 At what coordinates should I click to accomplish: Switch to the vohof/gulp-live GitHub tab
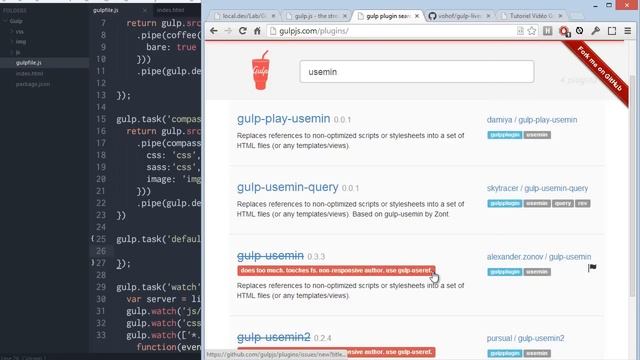tap(459, 16)
